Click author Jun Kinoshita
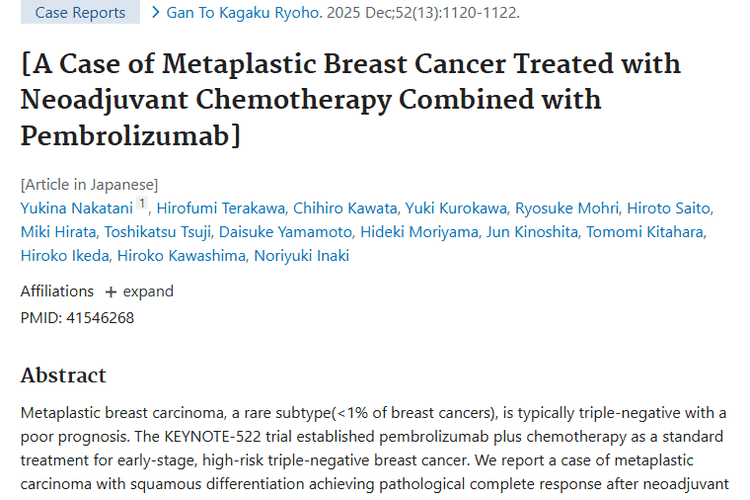750x500 pixels. (532, 232)
